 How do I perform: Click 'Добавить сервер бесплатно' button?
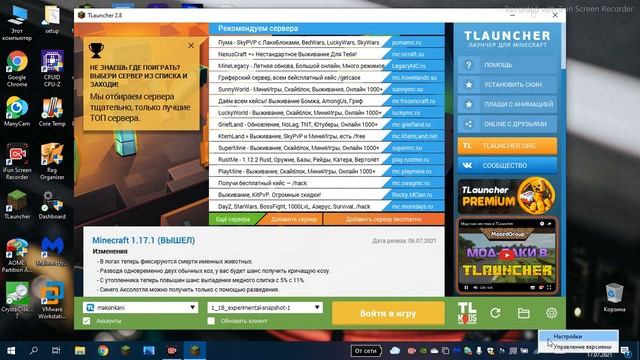(x=384, y=219)
